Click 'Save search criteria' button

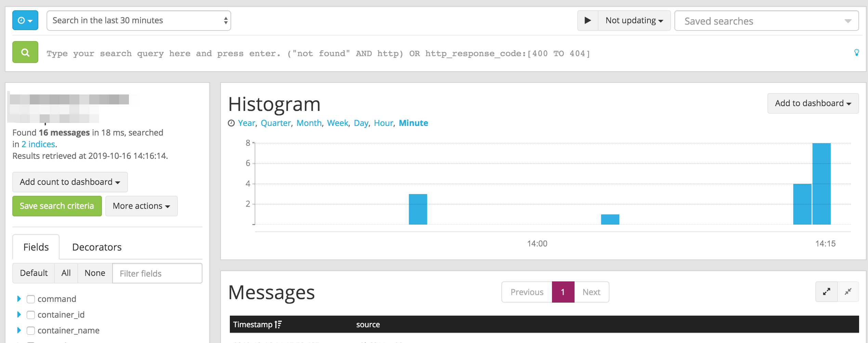[57, 206]
